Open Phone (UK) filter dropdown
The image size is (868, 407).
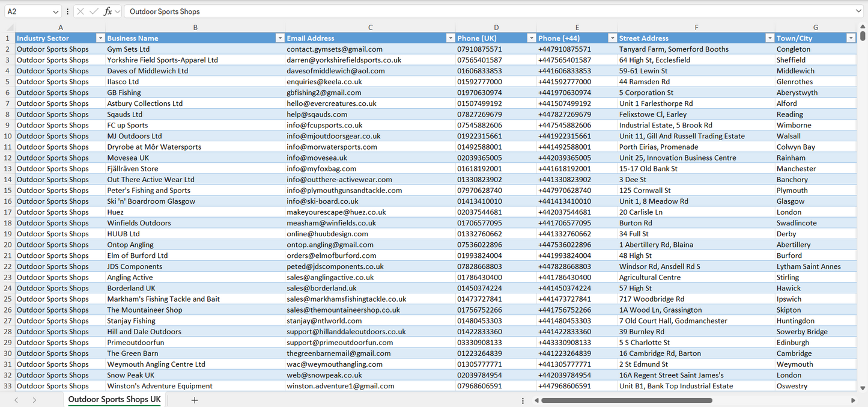click(531, 38)
